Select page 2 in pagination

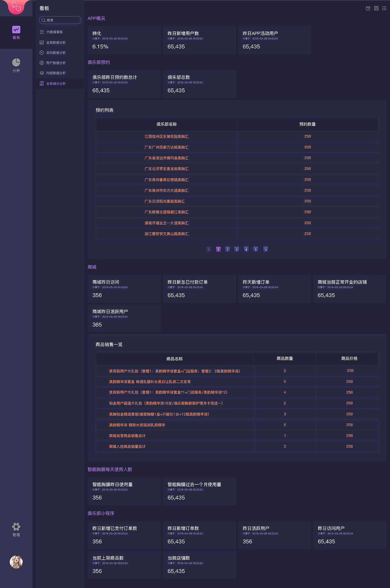[x=227, y=249]
